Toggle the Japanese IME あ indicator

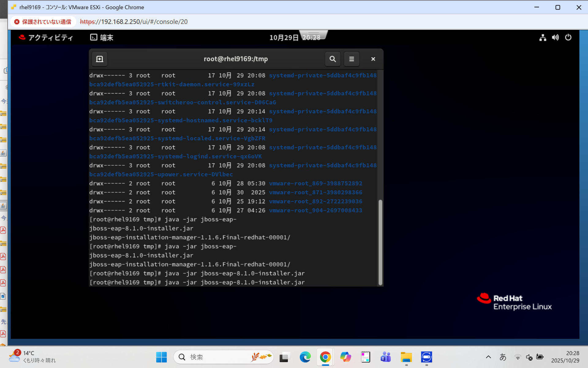point(503,357)
